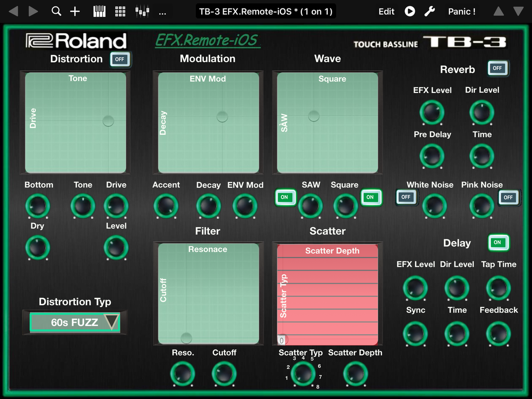Screen dimensions: 532x399
Task: Click the Filter Cutoff knob
Action: (224, 374)
